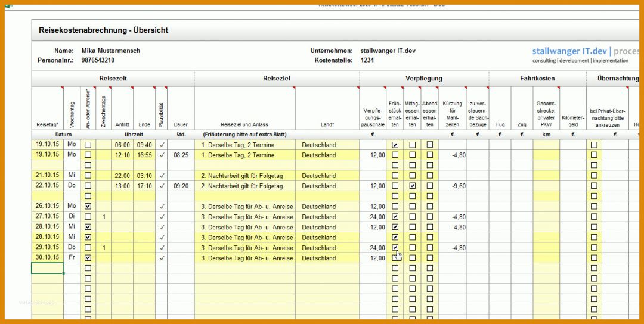Select Dauer cell '09:20'

coord(181,186)
